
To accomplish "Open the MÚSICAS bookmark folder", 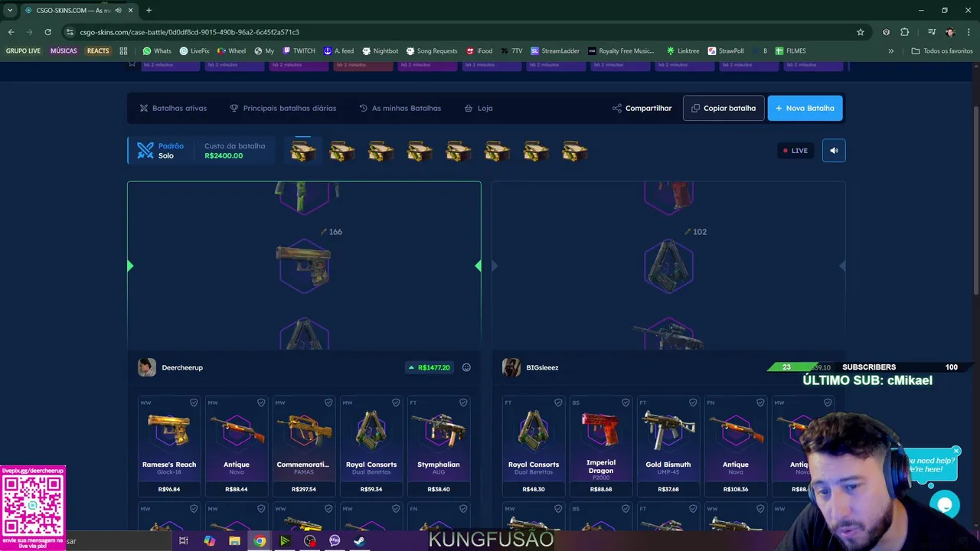I will click(64, 51).
